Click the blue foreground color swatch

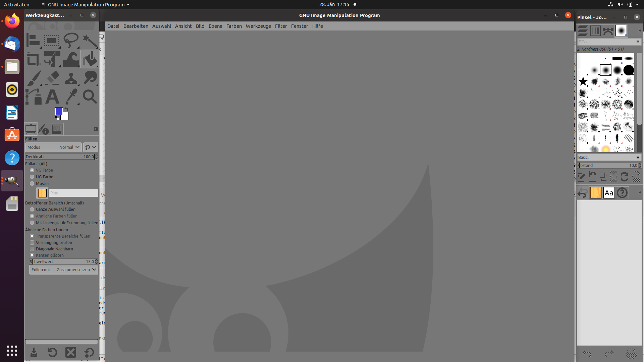click(59, 111)
